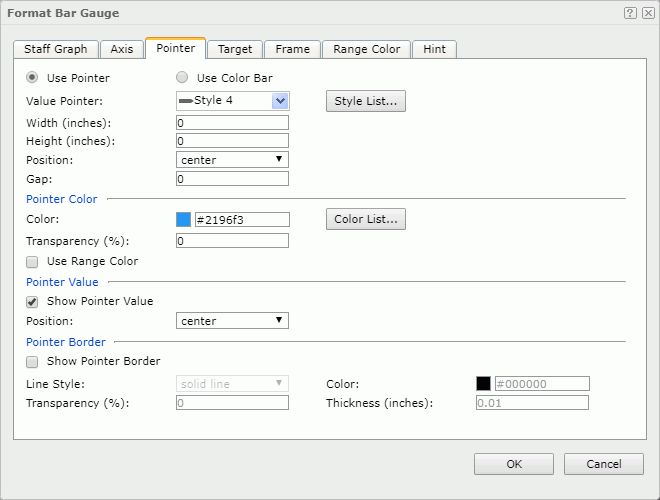Enable the Use Range Color checkbox
Viewport: 660px width, 500px height.
33,262
